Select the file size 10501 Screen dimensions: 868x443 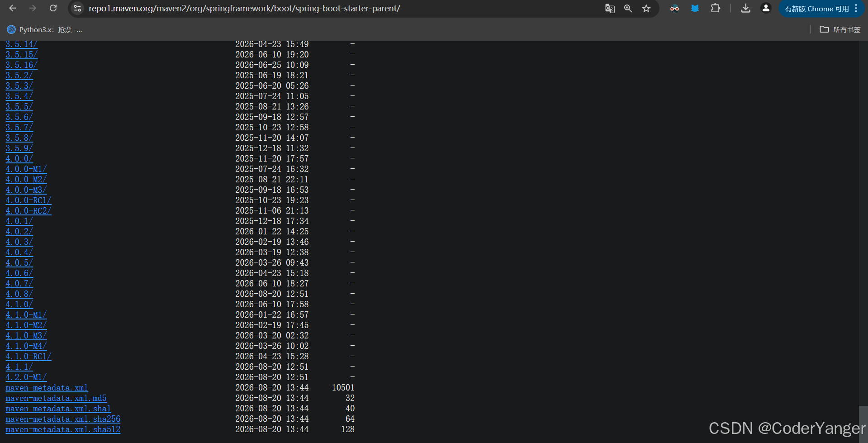pos(343,387)
